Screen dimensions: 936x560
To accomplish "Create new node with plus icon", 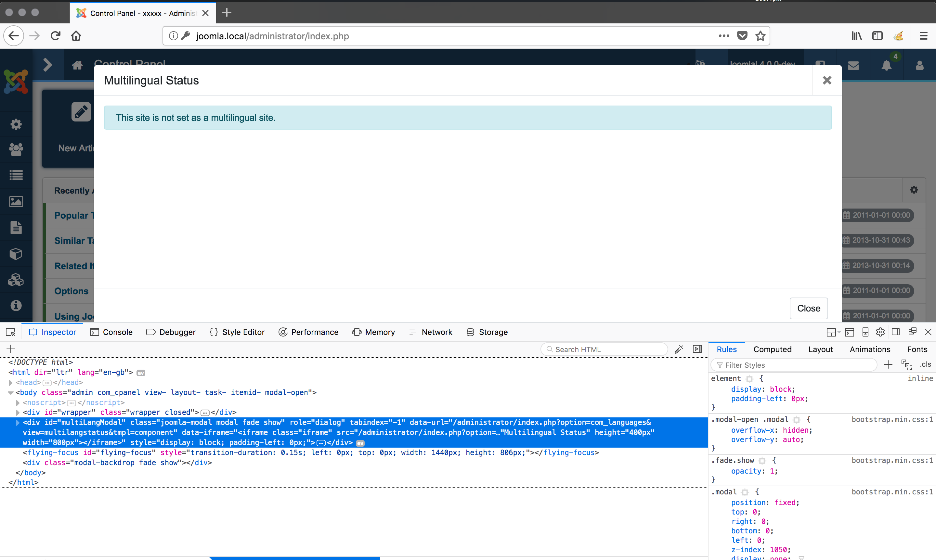I will 11,349.
